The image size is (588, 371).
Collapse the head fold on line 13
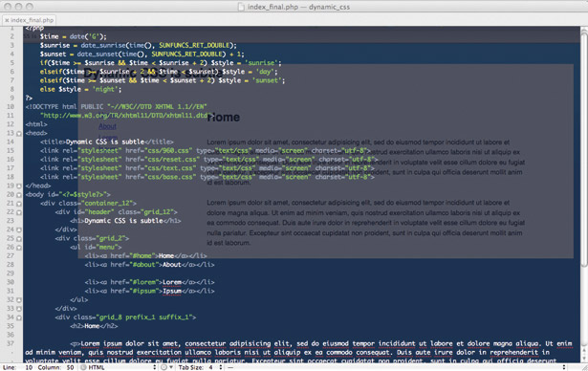19,133
